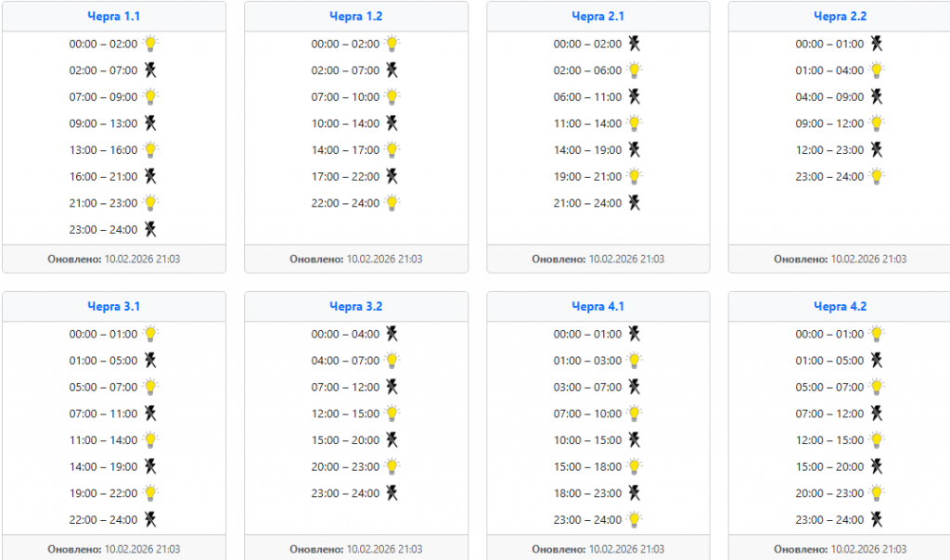The width and height of the screenshot is (950, 560).
Task: Click the Черга 3.1 header link
Action: coord(113,306)
